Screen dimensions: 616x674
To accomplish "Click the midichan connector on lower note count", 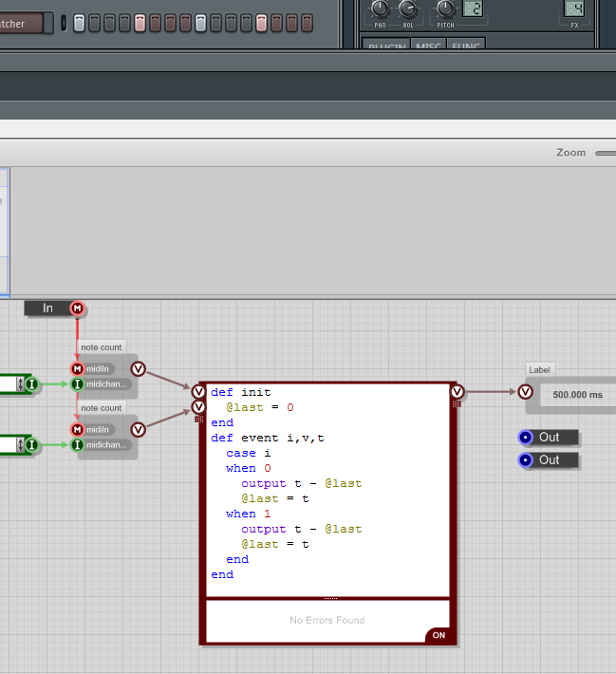I will pos(77,444).
